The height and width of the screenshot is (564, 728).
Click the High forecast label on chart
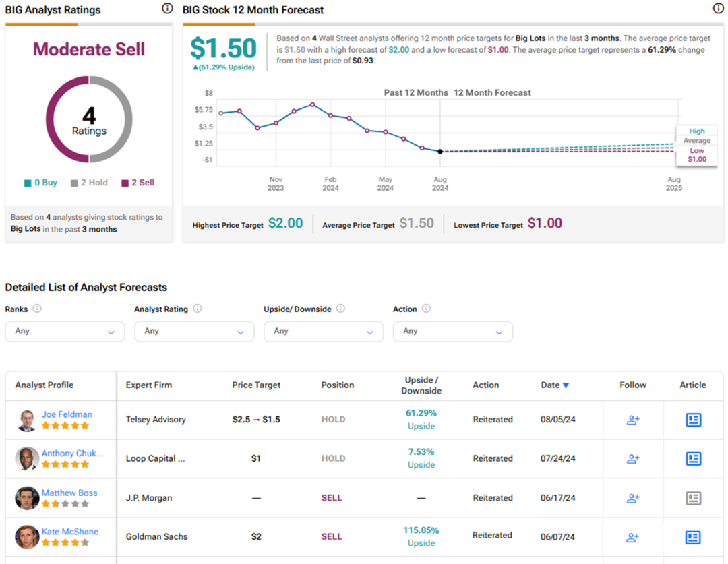point(696,131)
